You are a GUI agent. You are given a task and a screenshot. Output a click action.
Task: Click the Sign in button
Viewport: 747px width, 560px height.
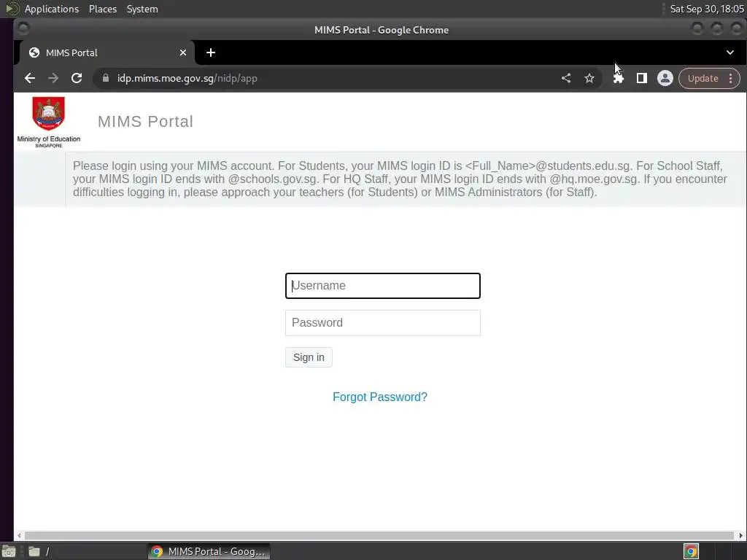[309, 357]
